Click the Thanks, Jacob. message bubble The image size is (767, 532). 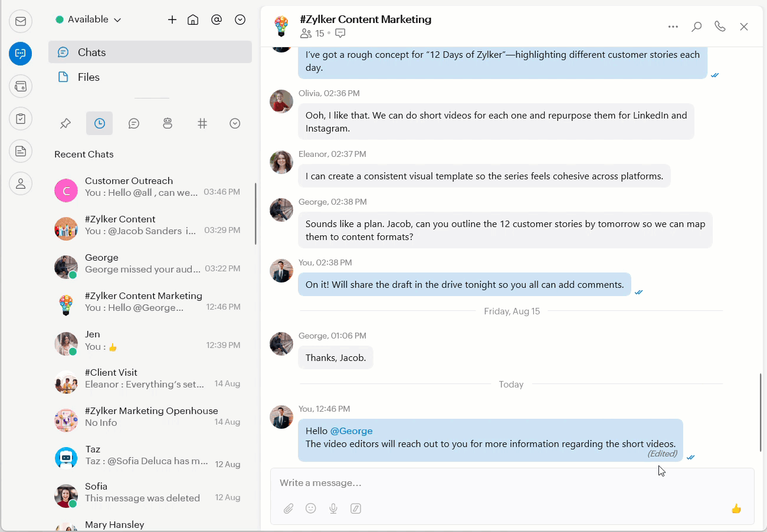point(336,357)
